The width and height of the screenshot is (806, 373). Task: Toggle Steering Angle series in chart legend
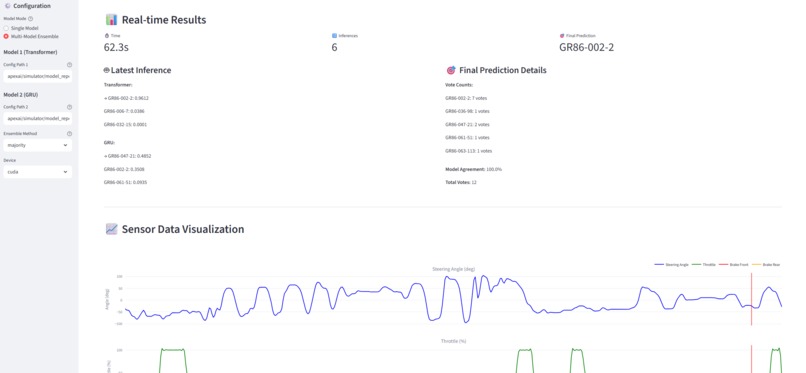point(671,265)
